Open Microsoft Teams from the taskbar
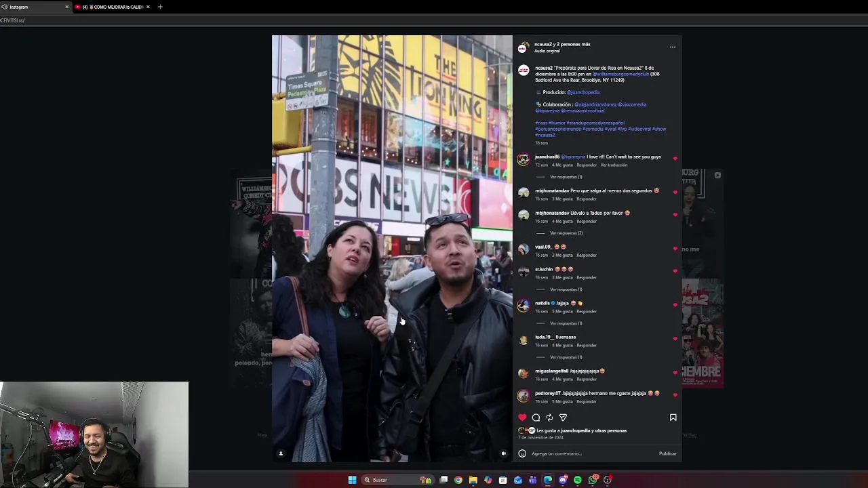Screen dimensions: 868x488 click(x=533, y=480)
